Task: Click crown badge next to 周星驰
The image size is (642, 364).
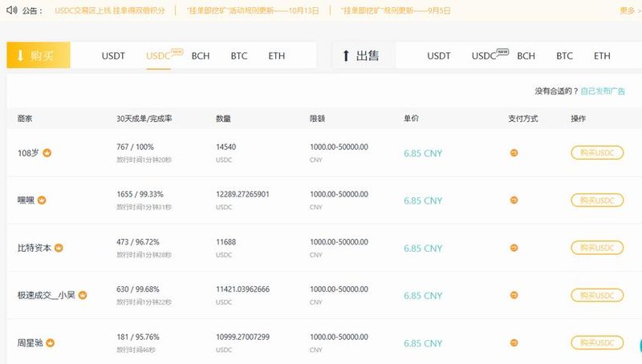Action: (x=50, y=343)
